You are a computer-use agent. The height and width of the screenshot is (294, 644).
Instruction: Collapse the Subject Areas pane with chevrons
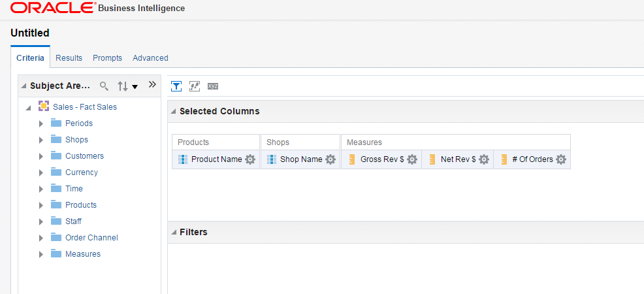tap(152, 84)
